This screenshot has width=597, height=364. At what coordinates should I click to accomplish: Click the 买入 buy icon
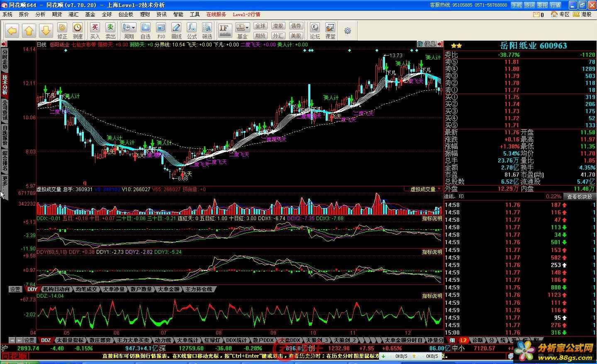pyautogui.click(x=95, y=31)
